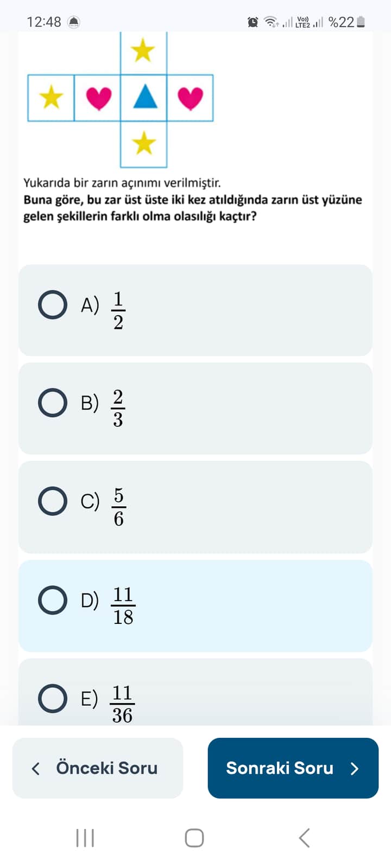Open recent apps navigation icon
This screenshot has width=391, height=868.
85,838
